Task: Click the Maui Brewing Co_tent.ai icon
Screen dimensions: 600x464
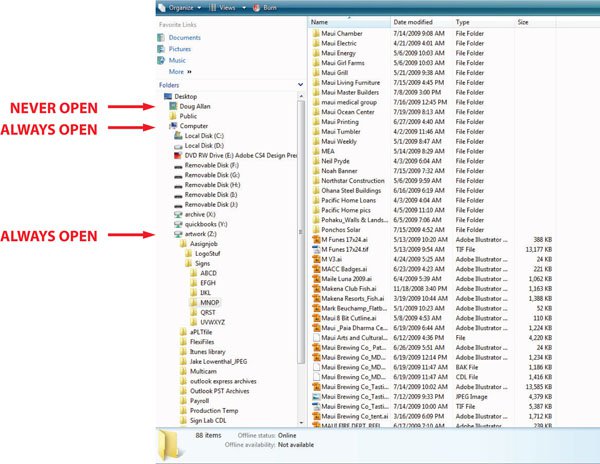Action: pyautogui.click(x=316, y=416)
